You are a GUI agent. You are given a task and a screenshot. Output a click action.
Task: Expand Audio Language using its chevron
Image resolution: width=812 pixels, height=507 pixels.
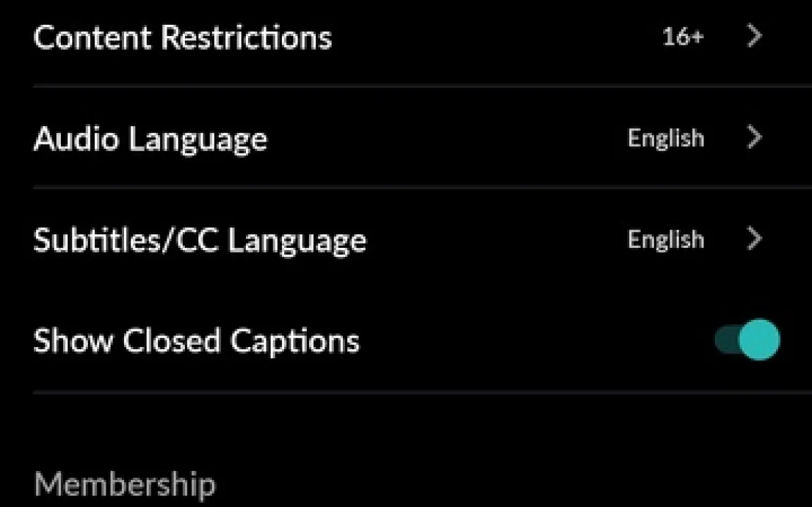(x=755, y=137)
